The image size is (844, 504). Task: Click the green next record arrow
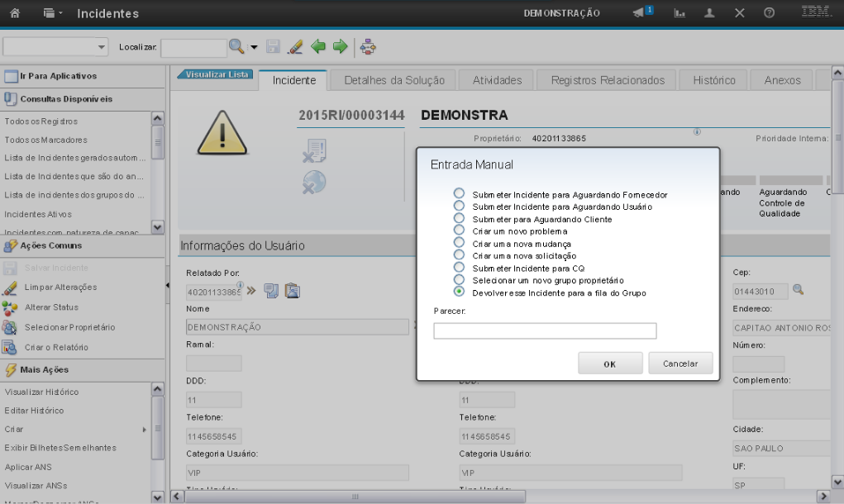tap(339, 47)
